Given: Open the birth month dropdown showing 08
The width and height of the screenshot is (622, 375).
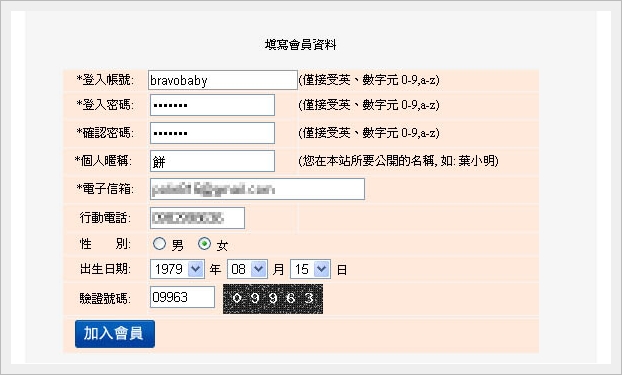Looking at the screenshot, I should 247,269.
